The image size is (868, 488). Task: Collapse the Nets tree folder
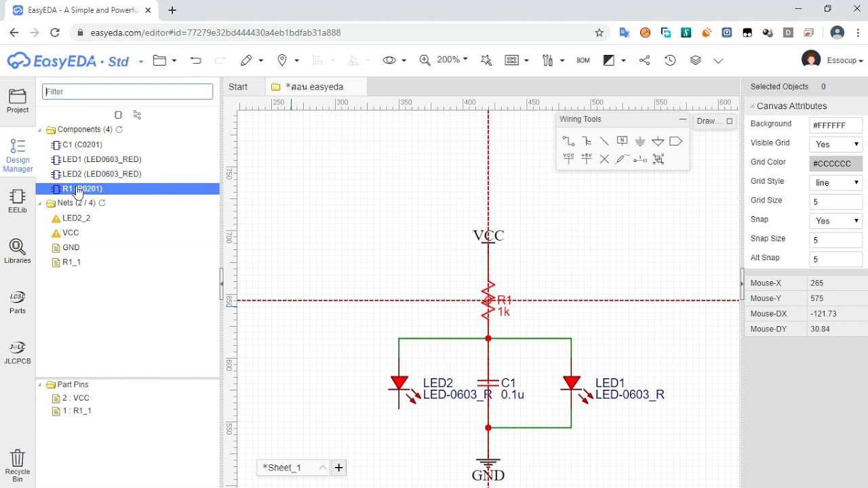(40, 203)
